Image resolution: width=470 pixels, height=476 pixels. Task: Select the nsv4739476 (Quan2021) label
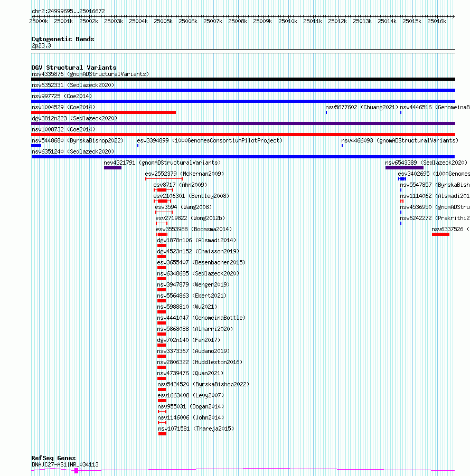190,373
